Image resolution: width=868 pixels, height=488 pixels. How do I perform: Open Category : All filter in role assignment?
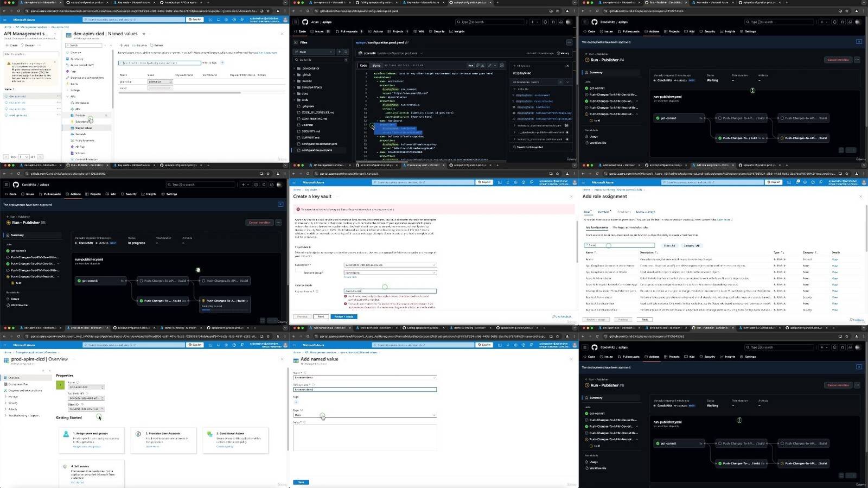[x=692, y=245]
